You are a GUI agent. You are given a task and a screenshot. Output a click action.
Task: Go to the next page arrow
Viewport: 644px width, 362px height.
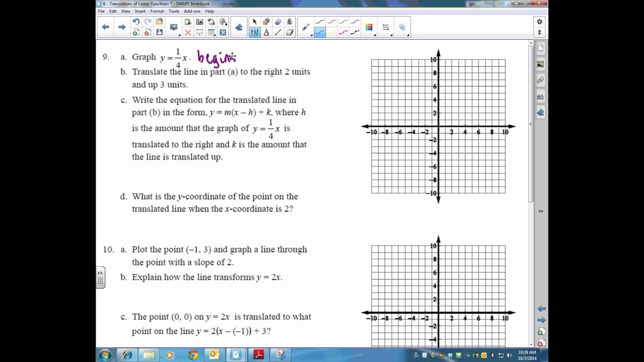(x=122, y=27)
